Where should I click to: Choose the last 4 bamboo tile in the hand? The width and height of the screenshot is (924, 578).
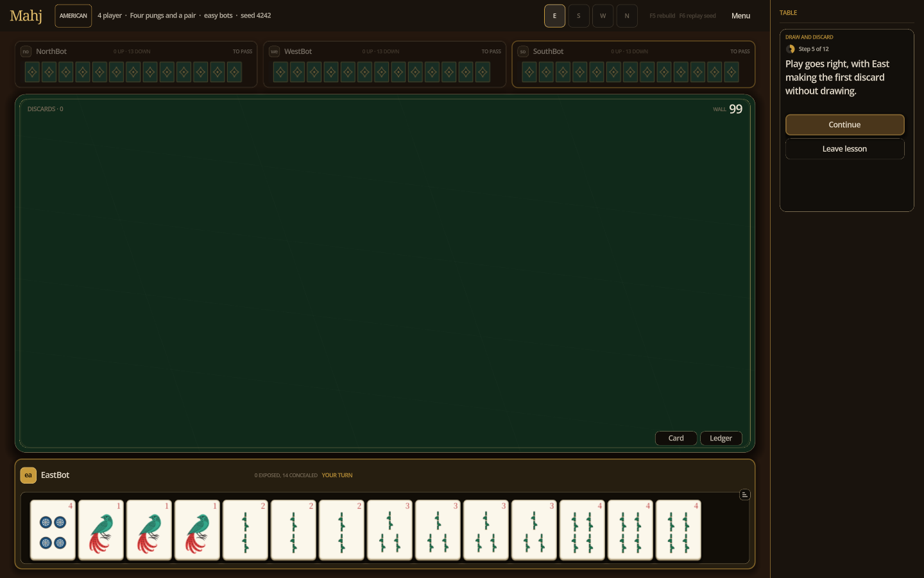click(x=679, y=530)
